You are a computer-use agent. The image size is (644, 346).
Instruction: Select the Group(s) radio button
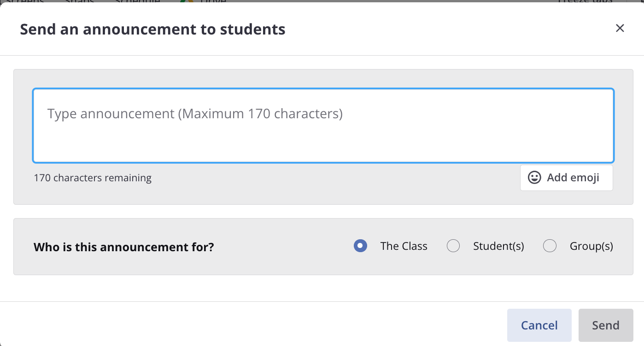click(x=550, y=246)
